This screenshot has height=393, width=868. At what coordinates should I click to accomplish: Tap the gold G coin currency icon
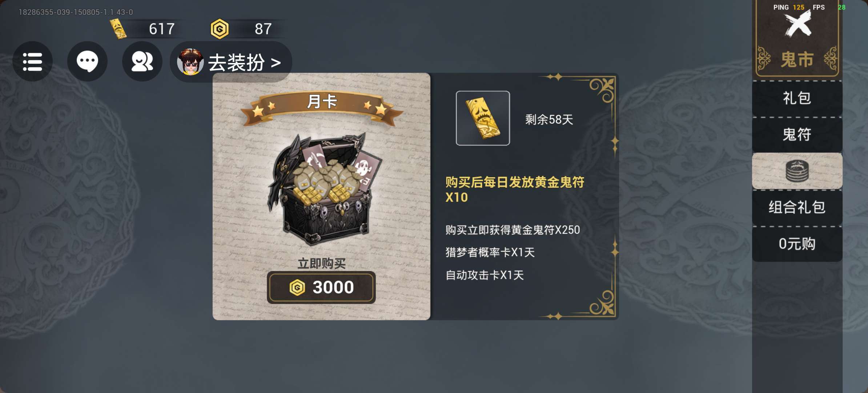[x=220, y=29]
